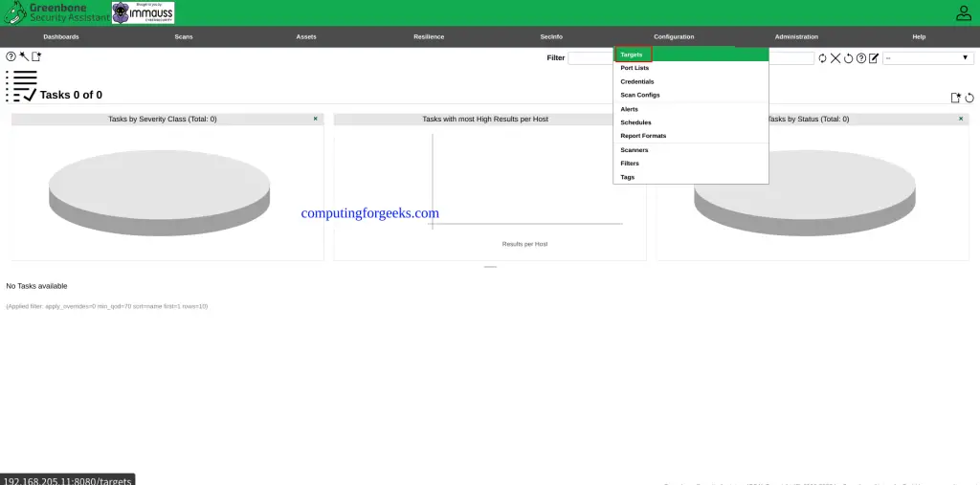Reset dashboard to defaults icon

click(x=969, y=98)
